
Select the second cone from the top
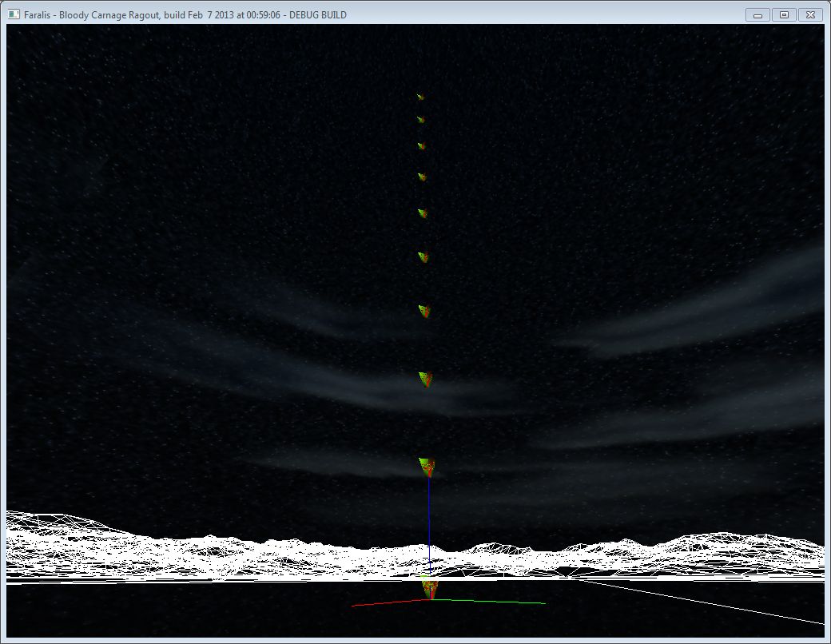coord(421,120)
